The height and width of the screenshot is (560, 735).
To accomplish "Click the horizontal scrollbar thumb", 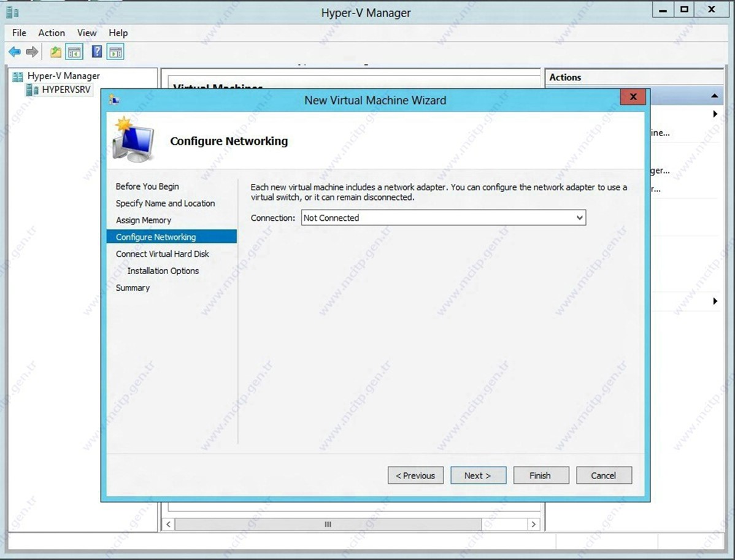I will coord(328,524).
